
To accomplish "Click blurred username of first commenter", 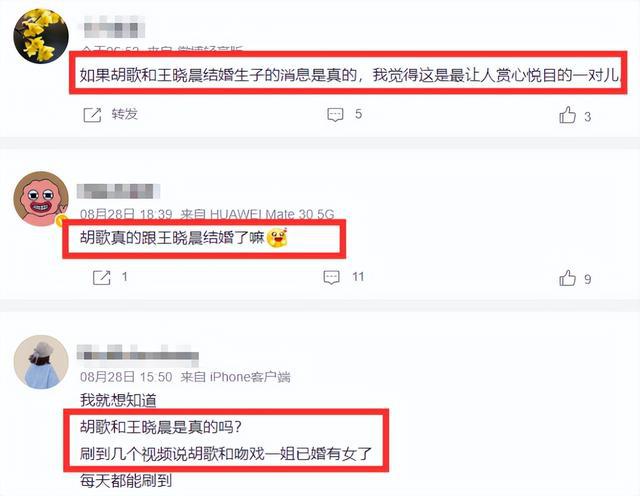I will pos(113,27).
